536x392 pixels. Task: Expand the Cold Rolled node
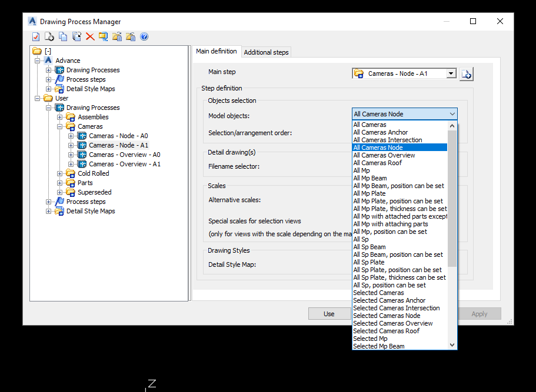pos(59,173)
